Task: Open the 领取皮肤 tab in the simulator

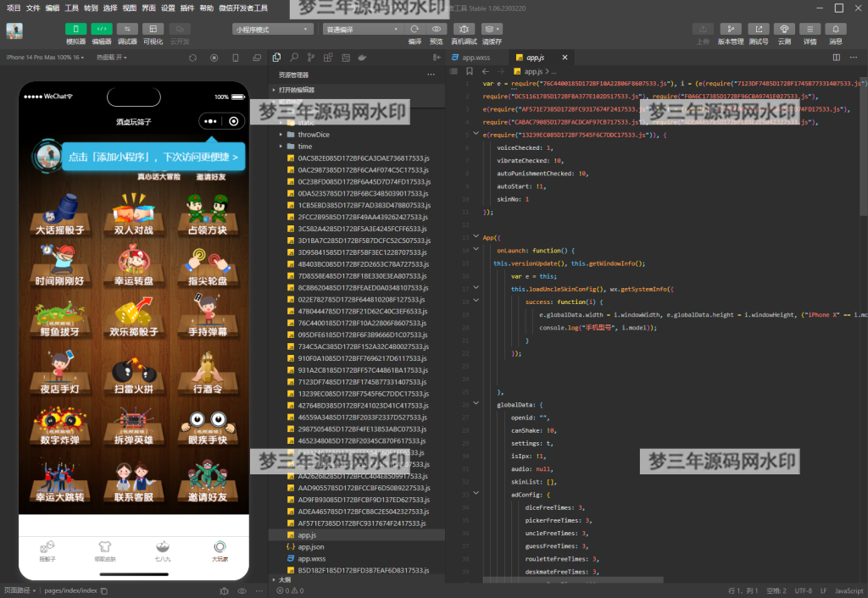Action: click(104, 551)
